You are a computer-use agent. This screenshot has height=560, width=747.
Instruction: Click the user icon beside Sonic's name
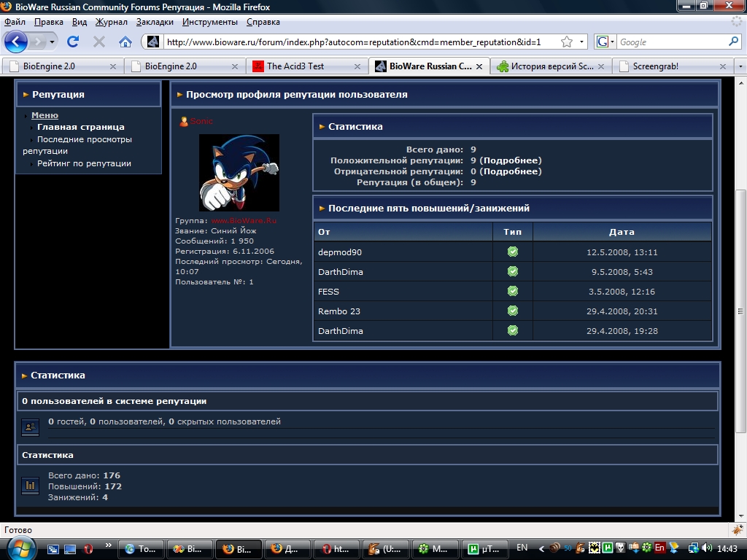pos(183,122)
